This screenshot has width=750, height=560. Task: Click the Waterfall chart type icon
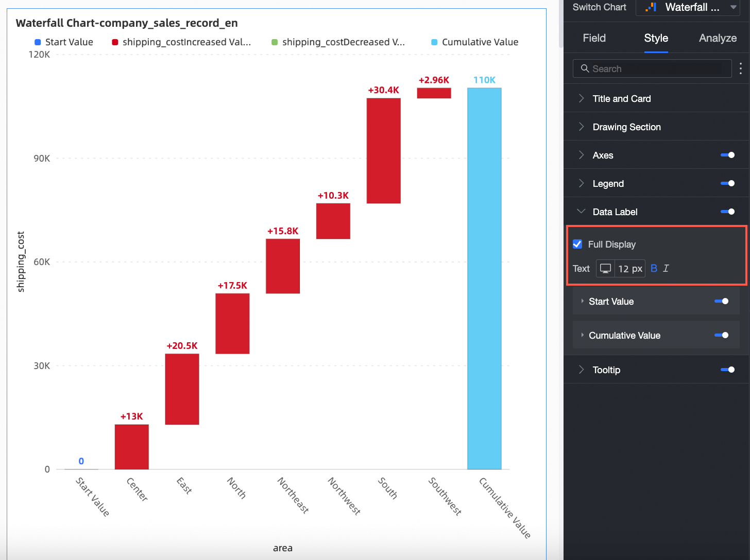(x=651, y=7)
